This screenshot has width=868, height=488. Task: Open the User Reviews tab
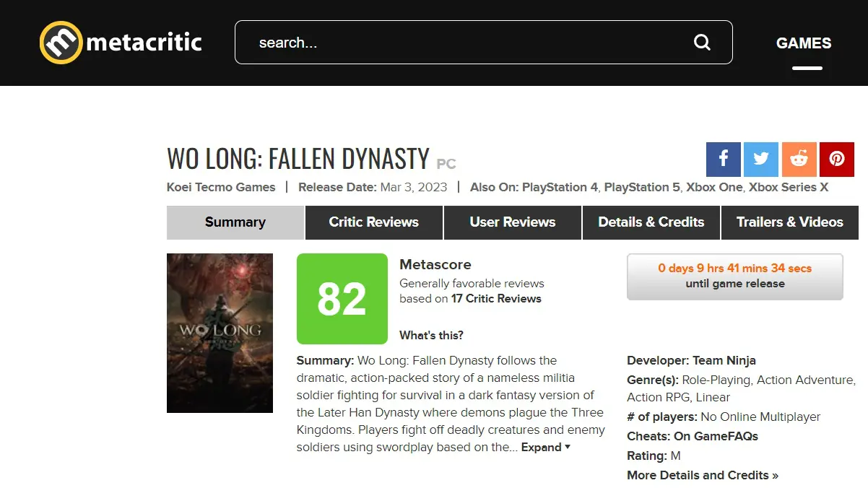tap(513, 222)
